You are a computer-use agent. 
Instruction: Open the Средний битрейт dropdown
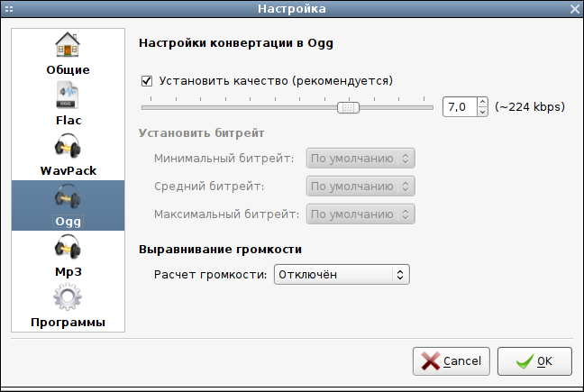tap(360, 187)
